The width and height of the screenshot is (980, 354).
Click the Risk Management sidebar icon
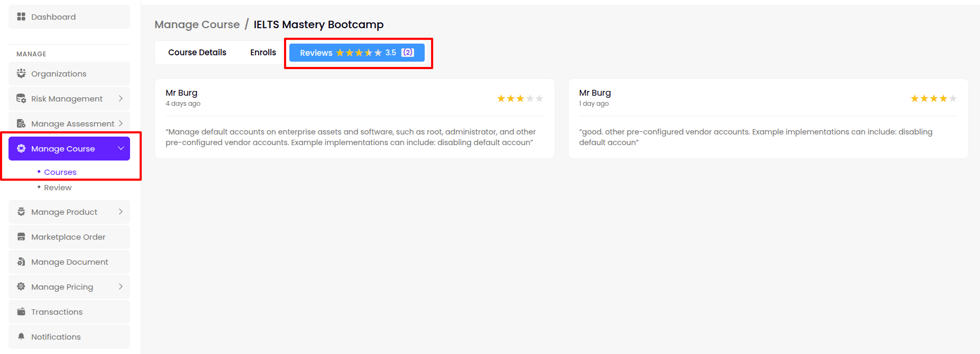point(21,99)
